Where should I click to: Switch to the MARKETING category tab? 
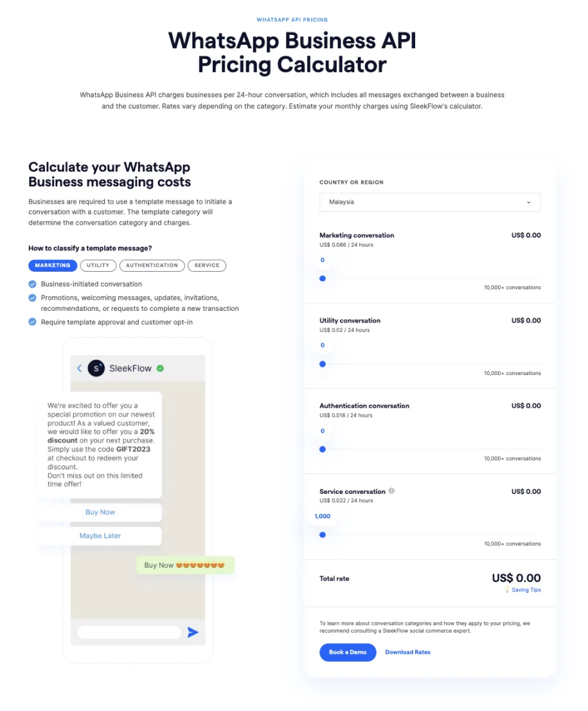coord(52,265)
